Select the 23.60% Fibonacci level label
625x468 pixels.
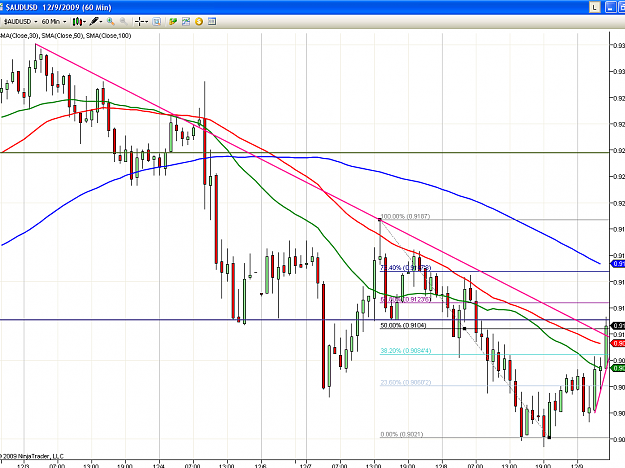point(405,382)
